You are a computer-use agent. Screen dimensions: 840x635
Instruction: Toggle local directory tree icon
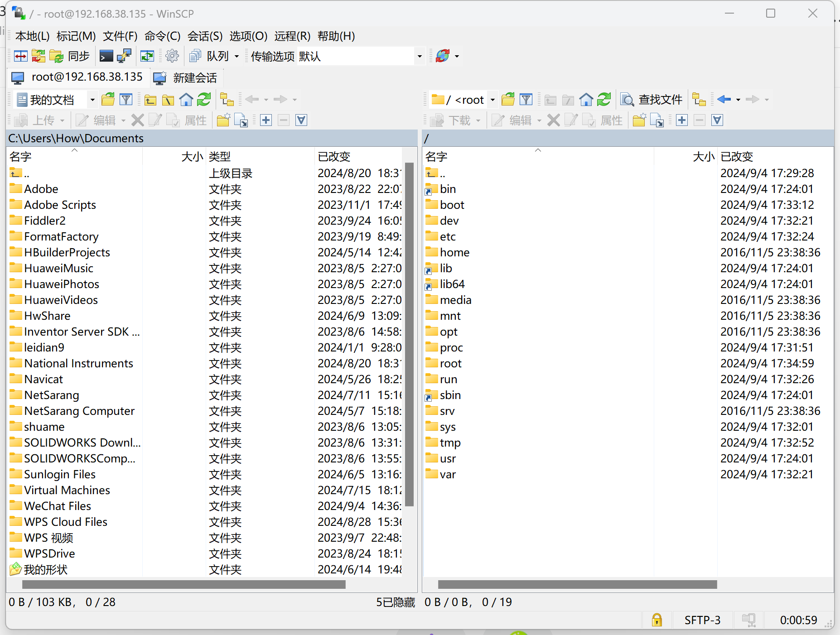click(227, 99)
